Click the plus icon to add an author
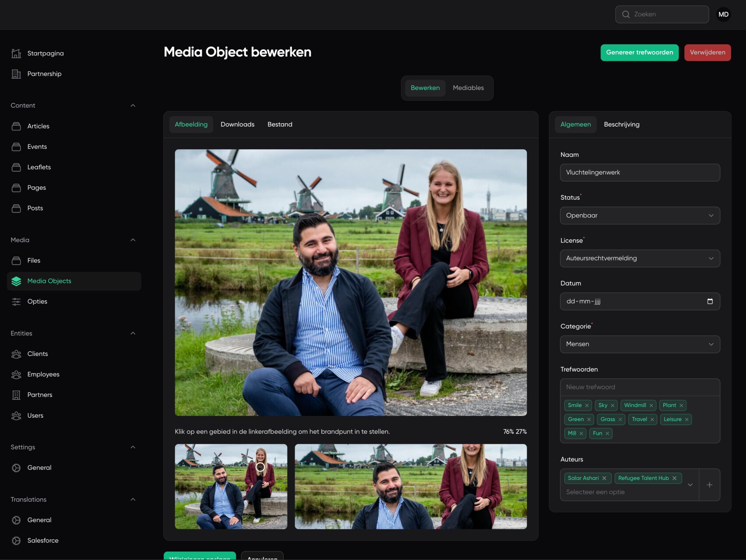746x560 pixels. tap(709, 485)
